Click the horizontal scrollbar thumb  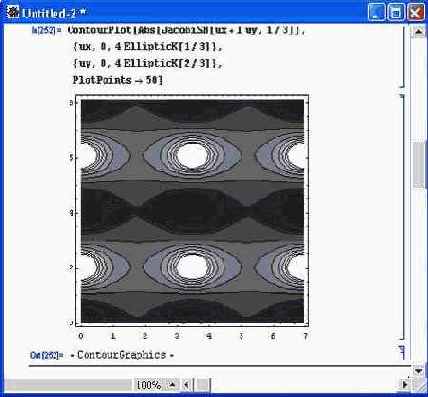point(202,385)
